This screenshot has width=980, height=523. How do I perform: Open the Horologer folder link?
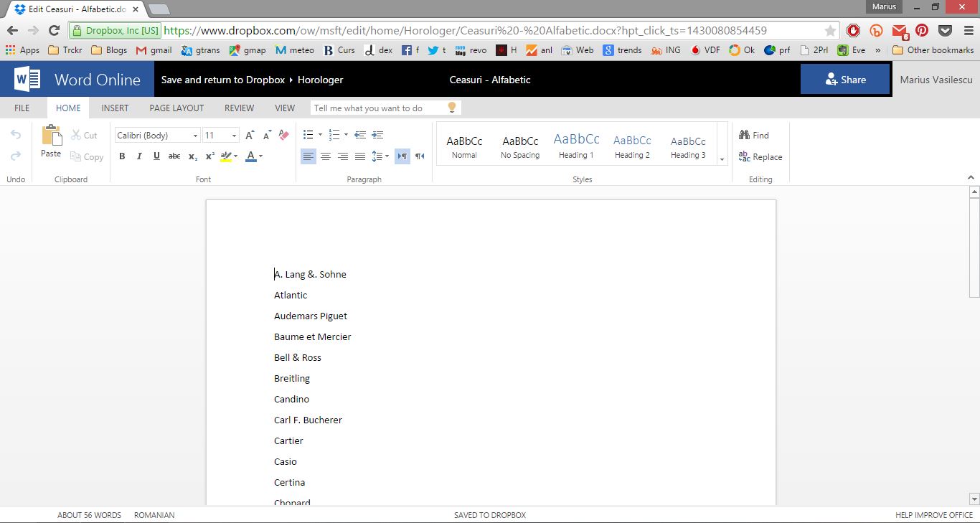pyautogui.click(x=320, y=80)
